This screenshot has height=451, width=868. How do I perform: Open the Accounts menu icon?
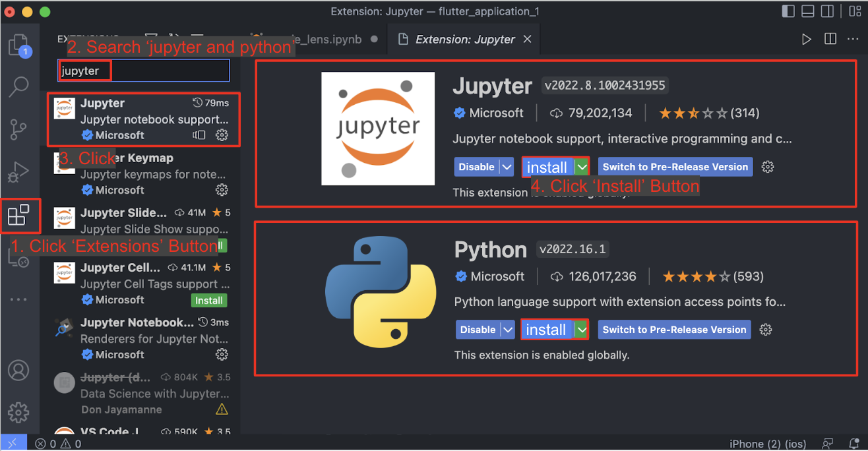point(18,370)
